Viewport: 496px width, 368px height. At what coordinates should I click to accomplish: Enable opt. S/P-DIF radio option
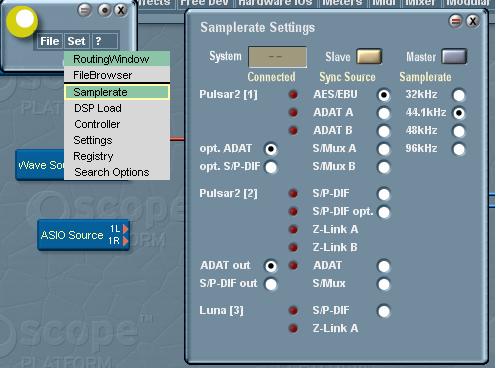(271, 167)
